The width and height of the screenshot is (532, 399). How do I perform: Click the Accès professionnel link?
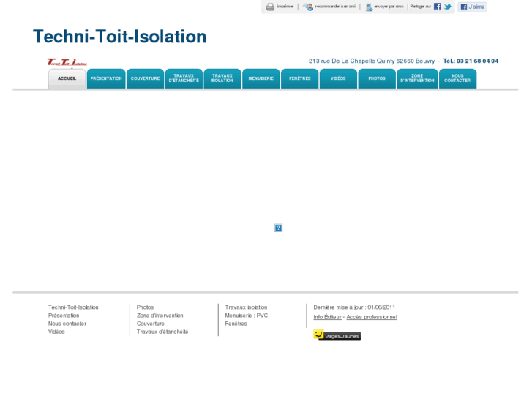pos(372,317)
